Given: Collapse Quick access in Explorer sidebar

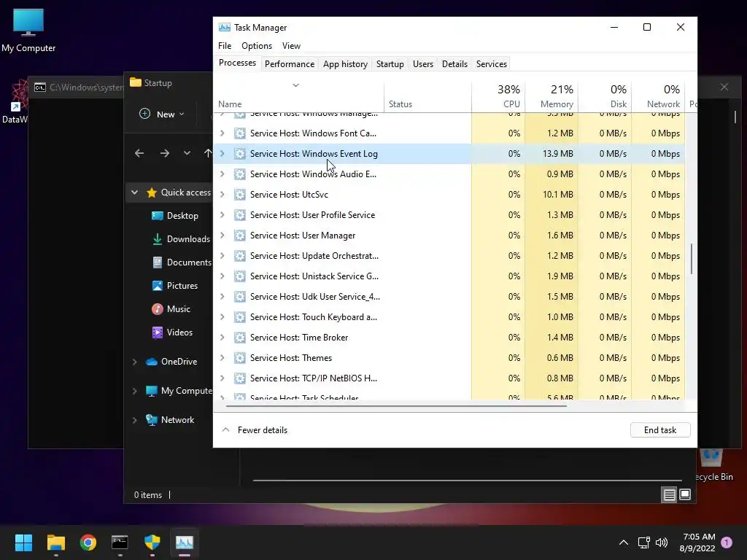Looking at the screenshot, I should [x=135, y=192].
